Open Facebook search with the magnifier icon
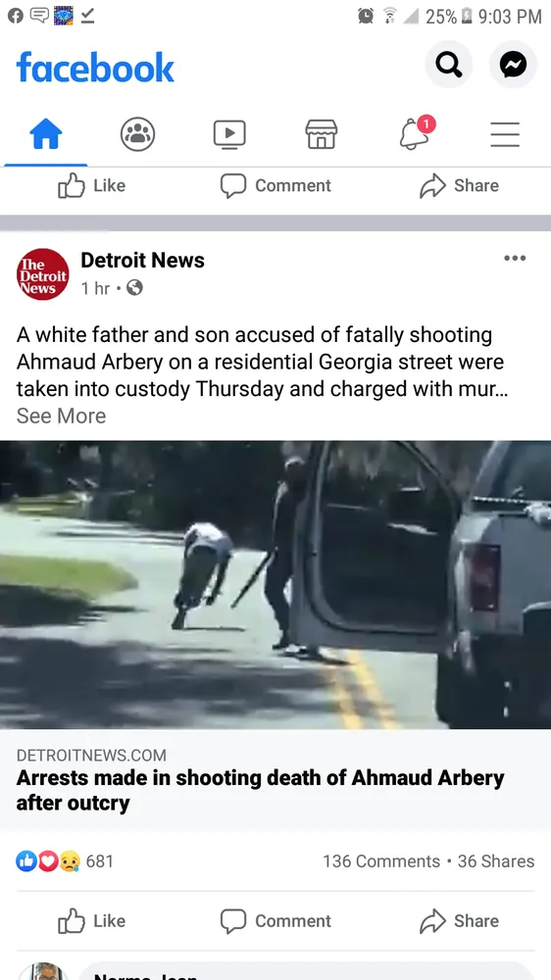Image resolution: width=551 pixels, height=980 pixels. [448, 65]
